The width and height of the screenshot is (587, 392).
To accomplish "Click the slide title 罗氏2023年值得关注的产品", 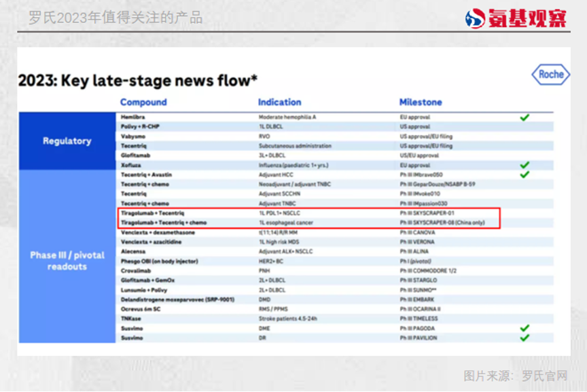I will [115, 18].
